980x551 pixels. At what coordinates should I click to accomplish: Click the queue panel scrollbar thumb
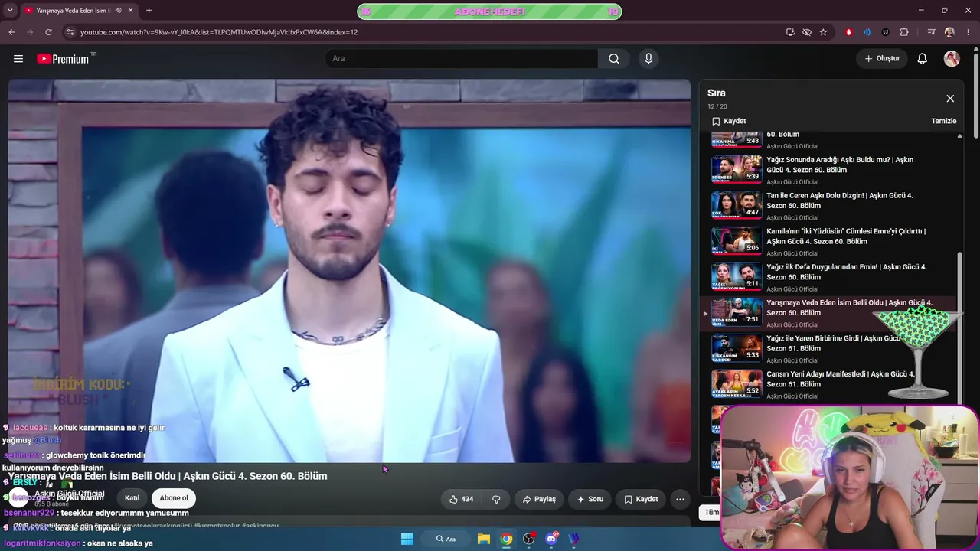(x=959, y=328)
